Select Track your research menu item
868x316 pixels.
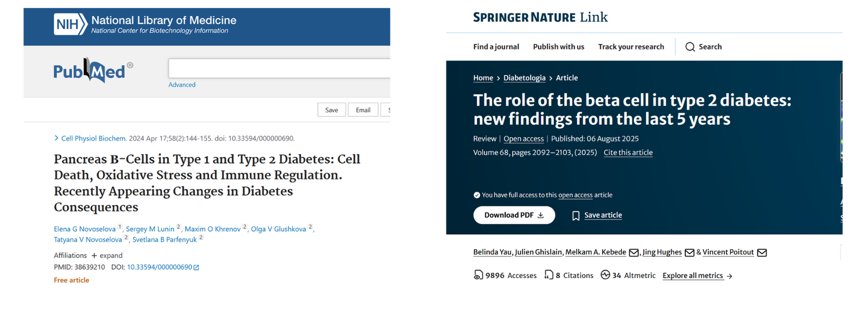pos(631,47)
